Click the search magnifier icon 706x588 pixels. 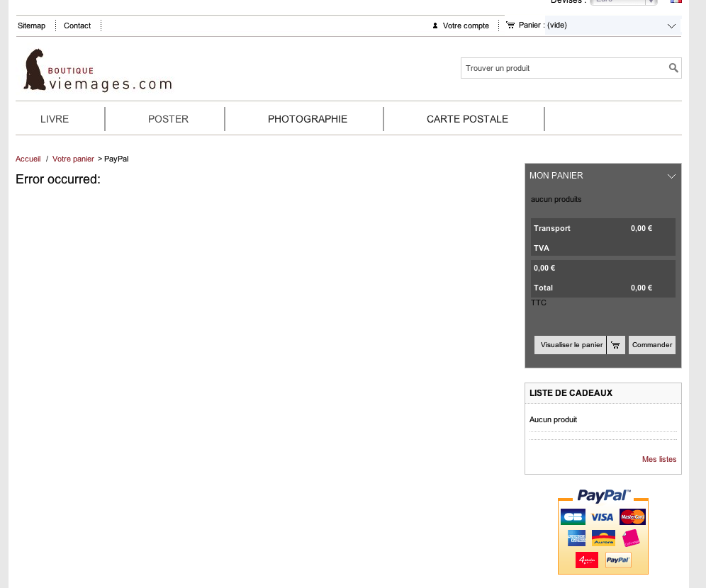673,68
